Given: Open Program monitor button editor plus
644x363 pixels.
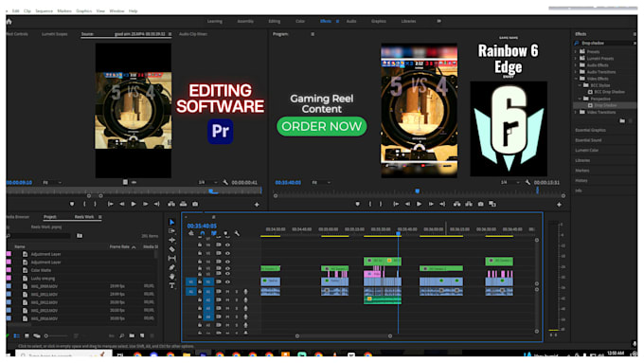Looking at the screenshot, I should [559, 205].
